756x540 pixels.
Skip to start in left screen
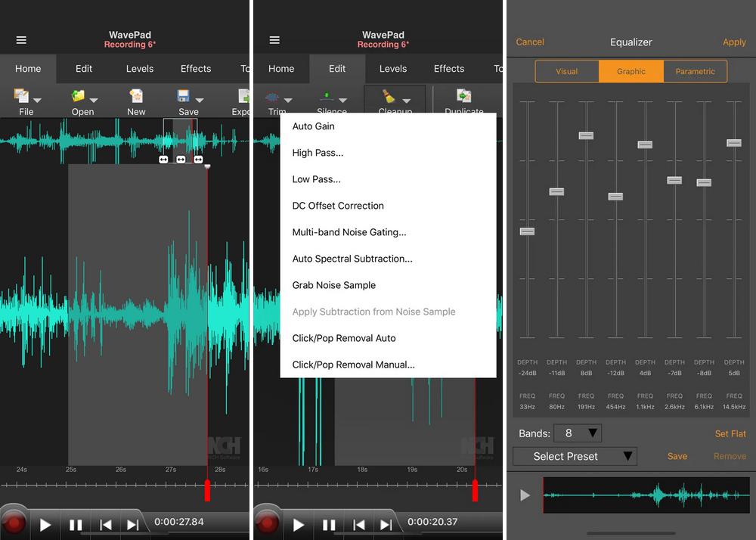[x=106, y=525]
